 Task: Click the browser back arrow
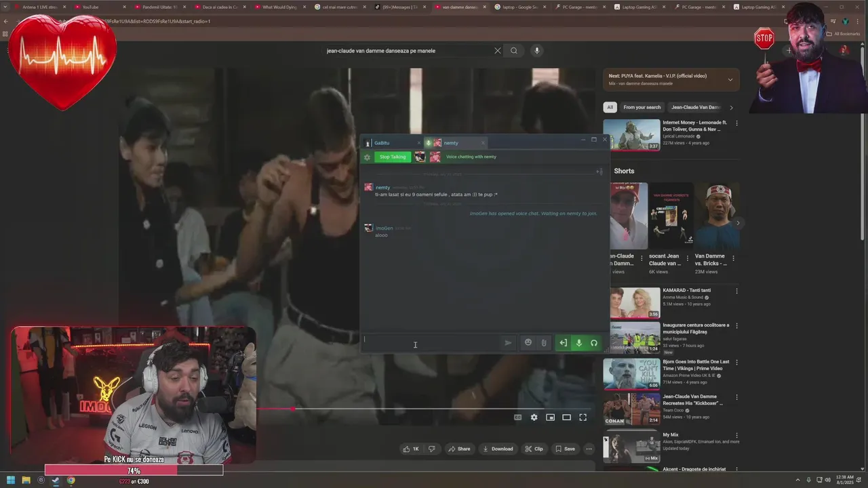pyautogui.click(x=6, y=22)
